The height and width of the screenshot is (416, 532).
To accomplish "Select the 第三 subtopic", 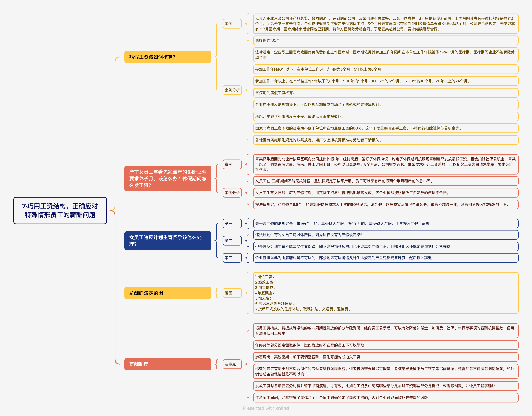I will click(232, 258).
